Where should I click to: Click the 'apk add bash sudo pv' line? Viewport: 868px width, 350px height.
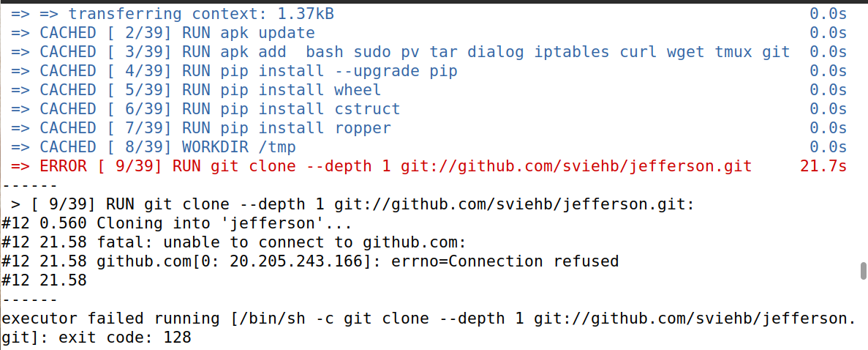pyautogui.click(x=429, y=52)
